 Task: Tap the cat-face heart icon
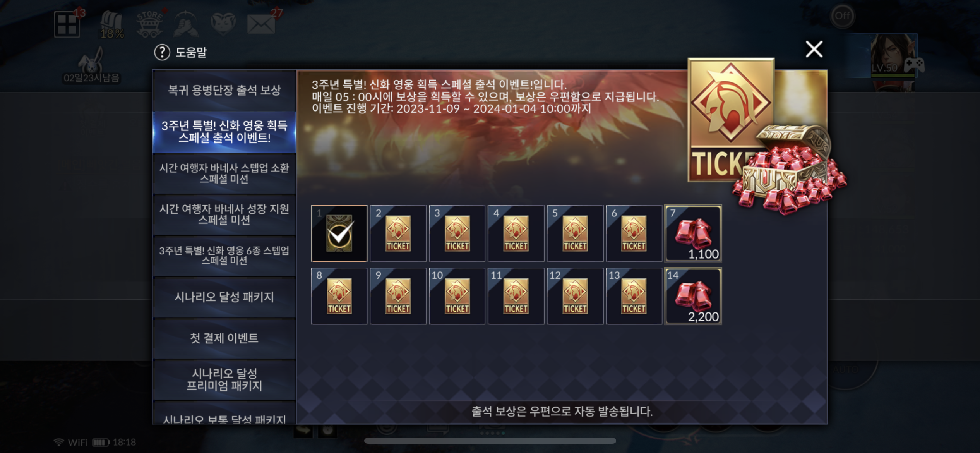pos(223,23)
